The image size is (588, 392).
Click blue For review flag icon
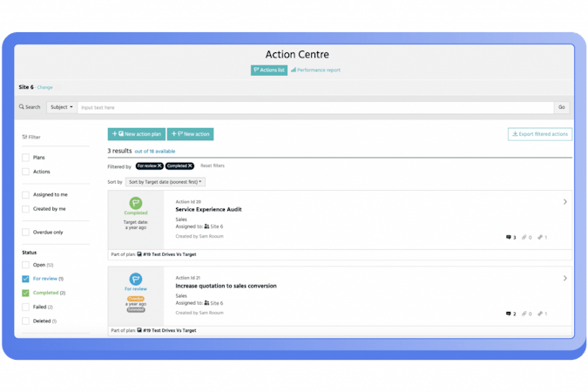(136, 279)
